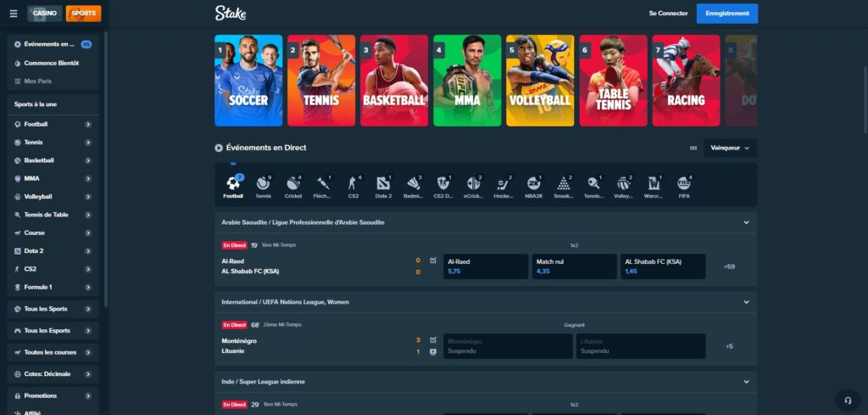
Task: Select the FIFA live icon
Action: pyautogui.click(x=684, y=187)
